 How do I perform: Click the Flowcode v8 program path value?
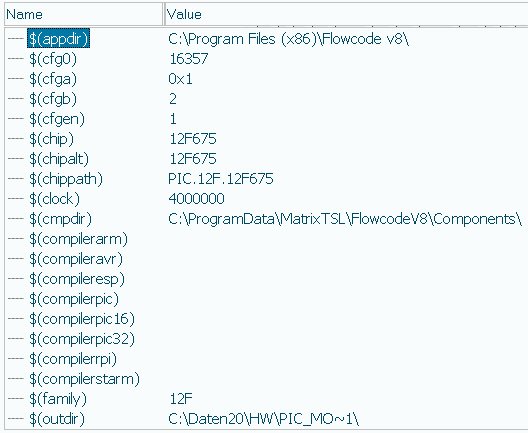pos(288,39)
